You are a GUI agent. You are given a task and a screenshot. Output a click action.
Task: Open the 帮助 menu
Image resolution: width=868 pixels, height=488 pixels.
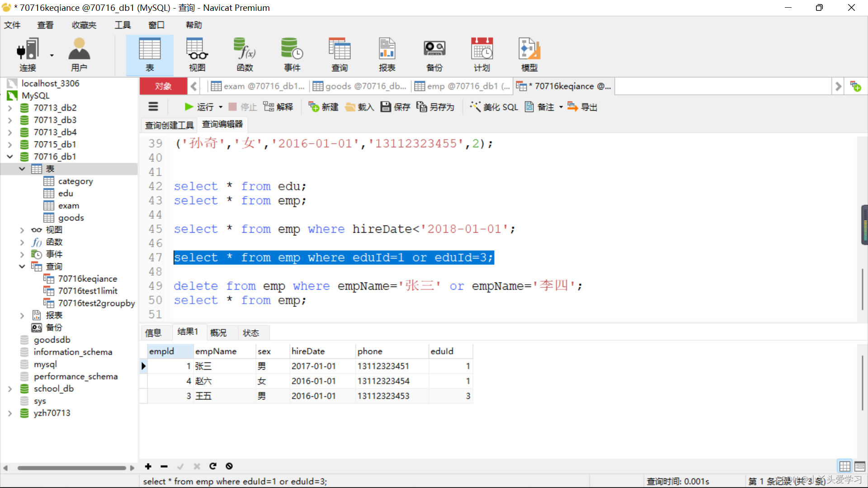(x=193, y=25)
